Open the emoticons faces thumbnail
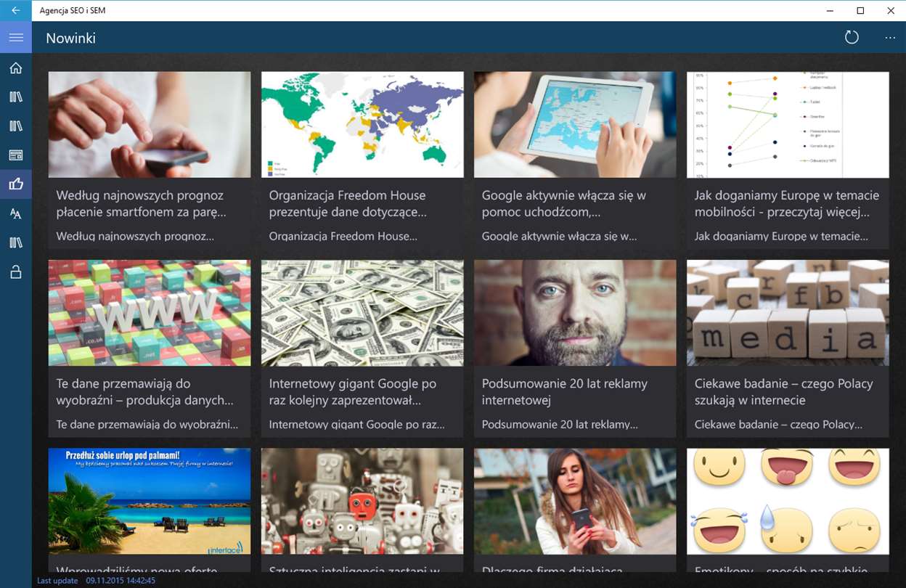The height and width of the screenshot is (588, 906). click(x=788, y=501)
